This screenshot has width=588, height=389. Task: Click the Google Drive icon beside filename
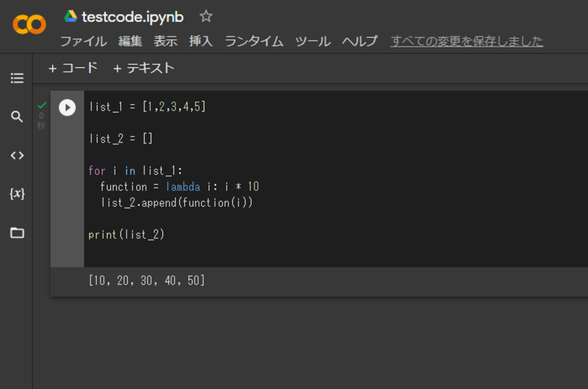[x=71, y=16]
